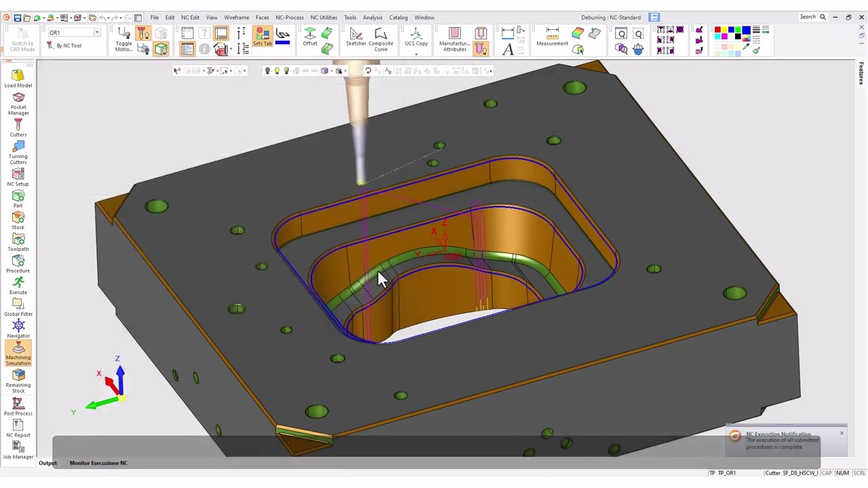Switch to CAD Mode
The height and width of the screenshot is (488, 868).
22,39
